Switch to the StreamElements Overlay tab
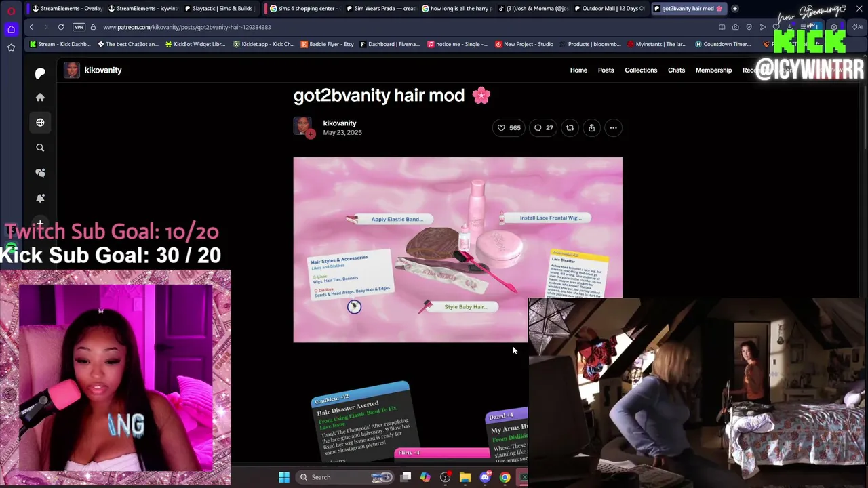The height and width of the screenshot is (488, 868). pos(66,9)
